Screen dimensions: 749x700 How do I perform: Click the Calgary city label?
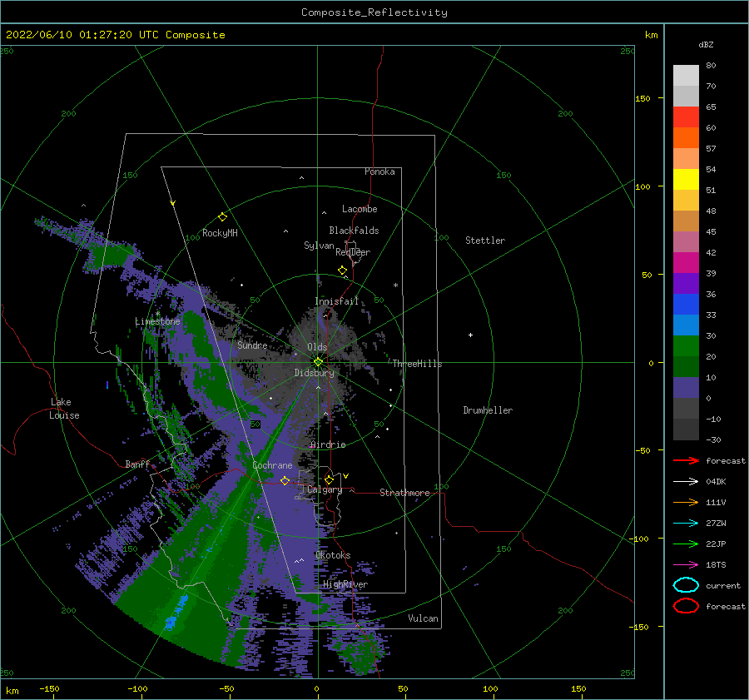click(x=325, y=489)
